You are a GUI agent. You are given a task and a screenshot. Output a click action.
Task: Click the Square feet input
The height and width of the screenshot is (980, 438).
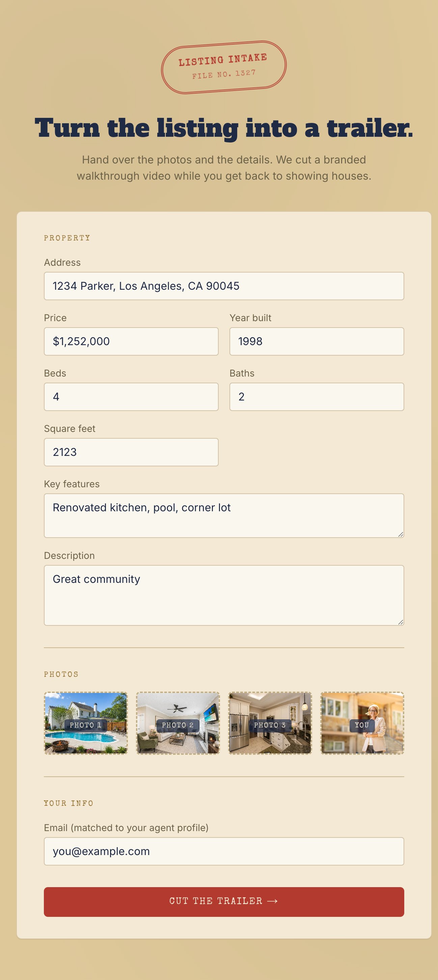(131, 452)
